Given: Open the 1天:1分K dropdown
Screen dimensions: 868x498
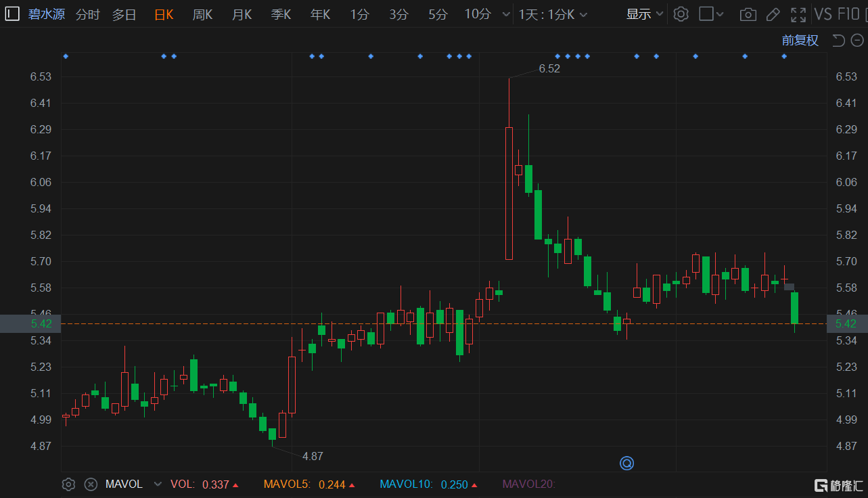Looking at the screenshot, I should (x=553, y=14).
